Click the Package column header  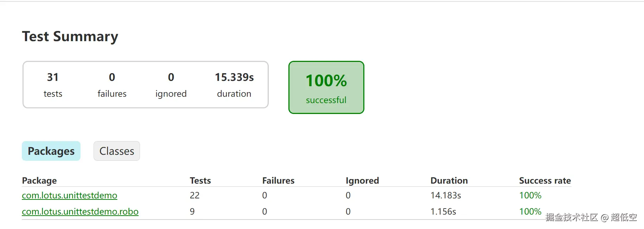pyautogui.click(x=39, y=180)
